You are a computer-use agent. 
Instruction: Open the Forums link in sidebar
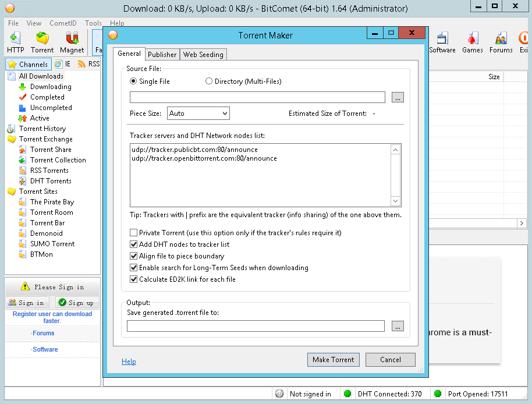click(x=42, y=333)
